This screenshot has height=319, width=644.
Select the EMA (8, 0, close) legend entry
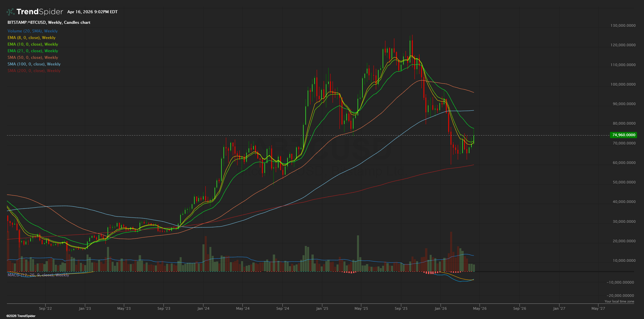pos(31,38)
